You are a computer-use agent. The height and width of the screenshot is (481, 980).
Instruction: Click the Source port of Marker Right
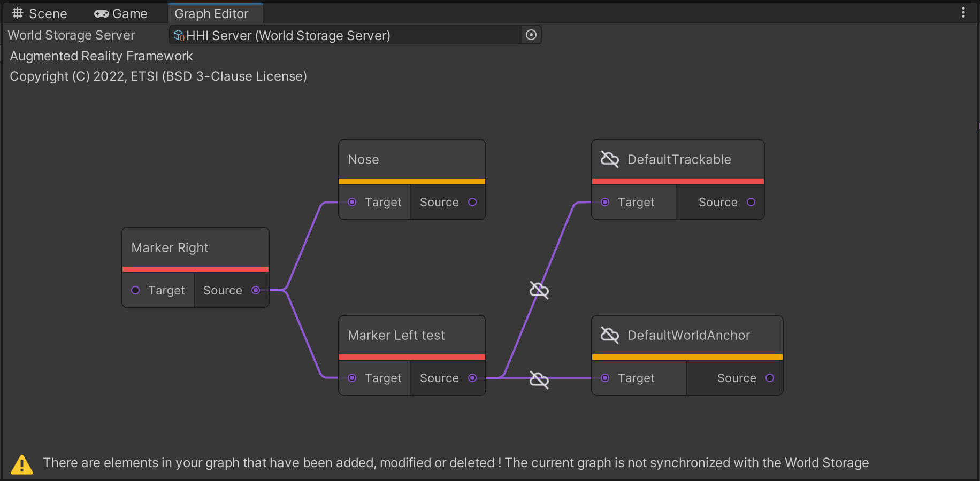pos(256,290)
